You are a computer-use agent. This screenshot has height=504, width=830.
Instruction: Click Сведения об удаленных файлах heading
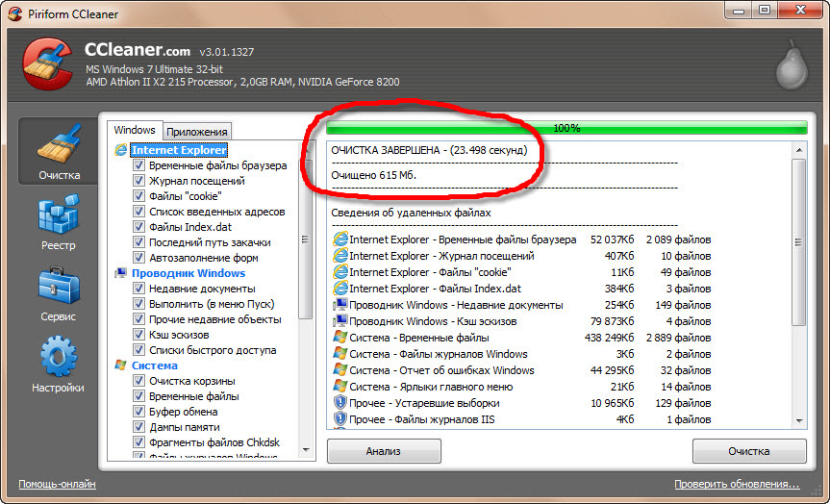[x=411, y=213]
